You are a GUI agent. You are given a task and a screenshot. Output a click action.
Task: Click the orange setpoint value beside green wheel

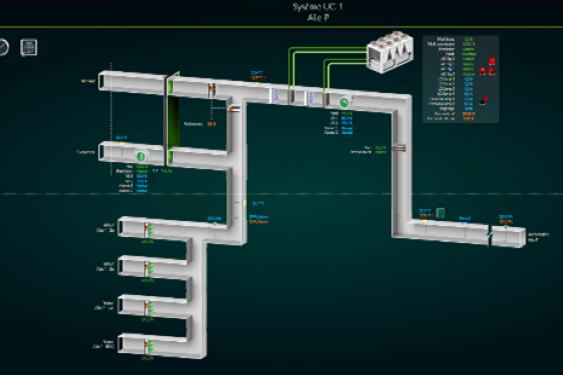click(x=211, y=124)
